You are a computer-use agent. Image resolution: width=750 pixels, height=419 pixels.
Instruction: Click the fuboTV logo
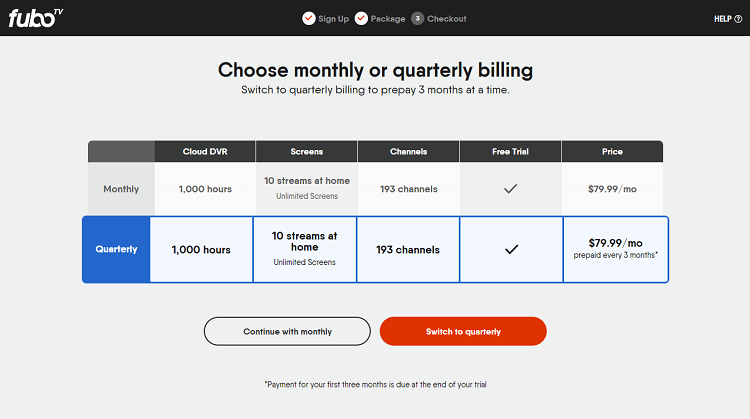click(35, 18)
